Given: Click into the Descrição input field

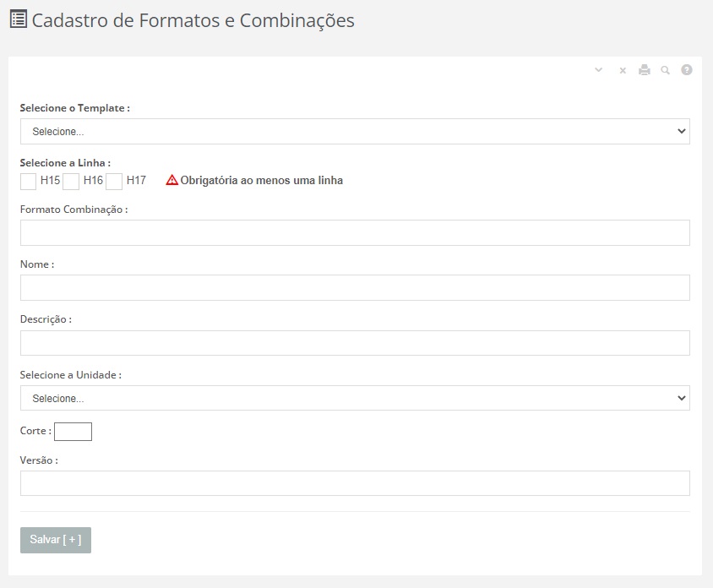Looking at the screenshot, I should tap(355, 343).
